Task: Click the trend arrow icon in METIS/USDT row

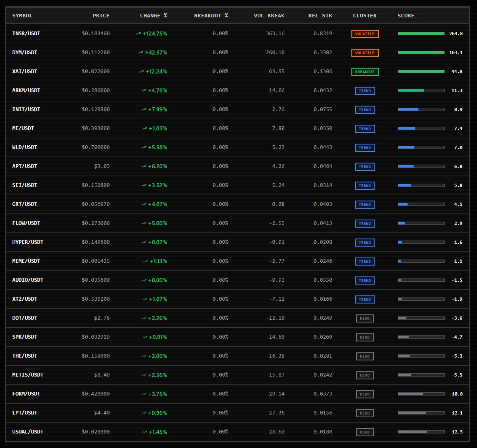Action: [x=144, y=375]
